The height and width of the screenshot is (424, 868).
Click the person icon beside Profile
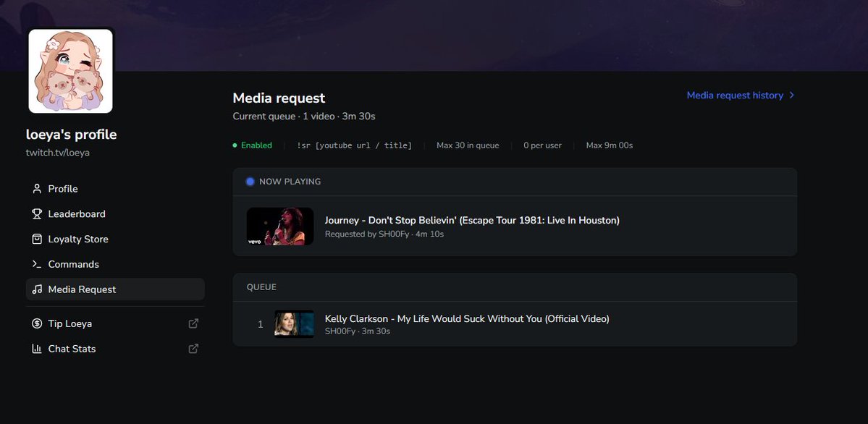[x=37, y=189]
